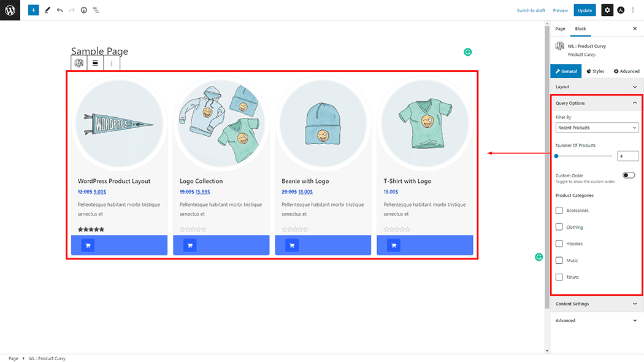Image resolution: width=644 pixels, height=362 pixels.
Task: Check the Accessories category checkbox
Action: [x=559, y=210]
